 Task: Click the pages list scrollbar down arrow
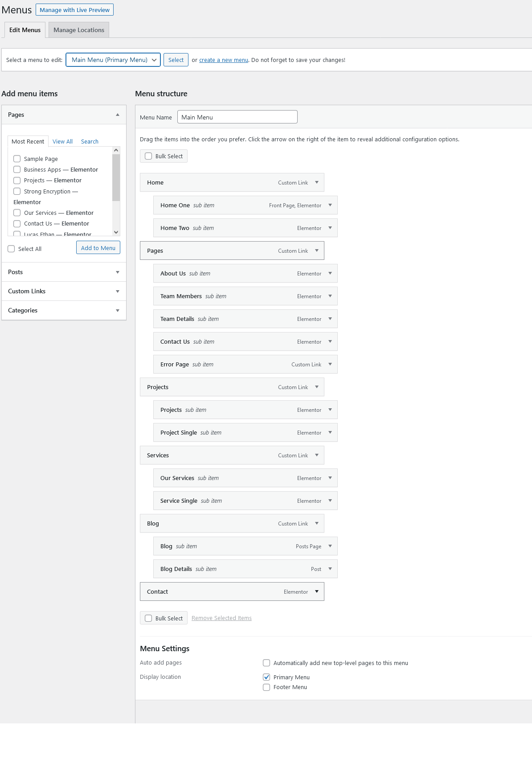point(116,232)
